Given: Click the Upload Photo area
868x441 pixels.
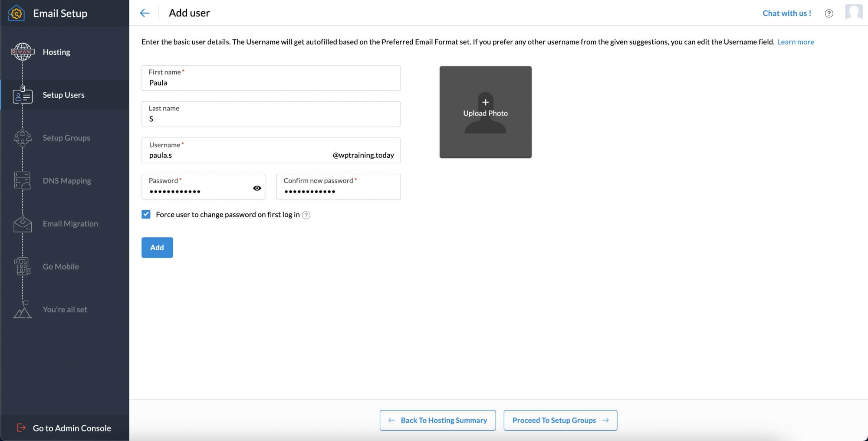Looking at the screenshot, I should click(x=485, y=112).
